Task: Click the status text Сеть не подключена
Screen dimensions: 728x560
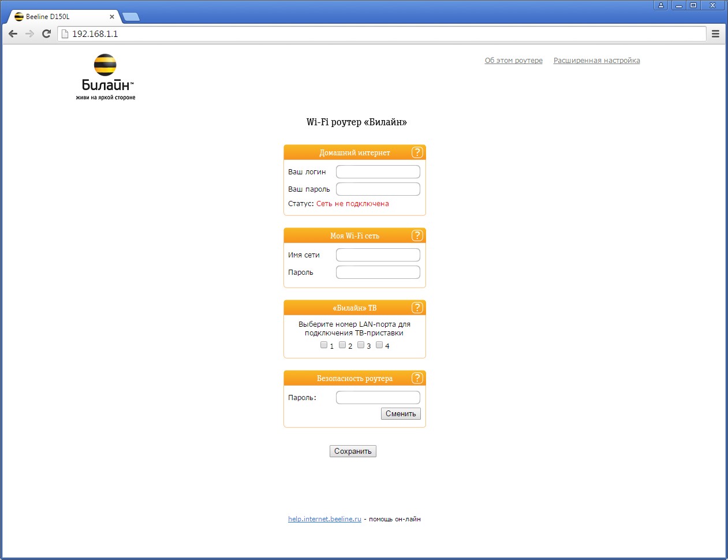Action: click(x=353, y=204)
